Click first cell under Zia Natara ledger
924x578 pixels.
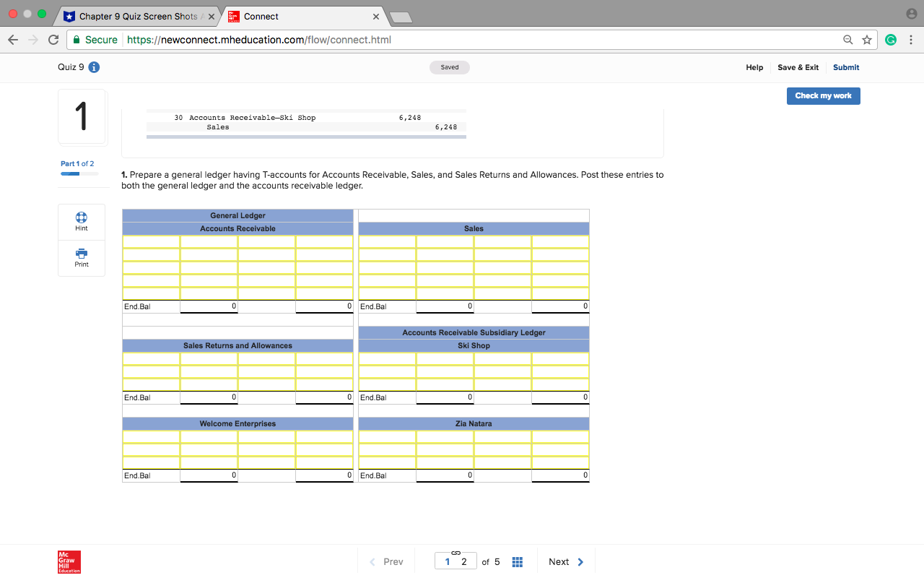(387, 437)
